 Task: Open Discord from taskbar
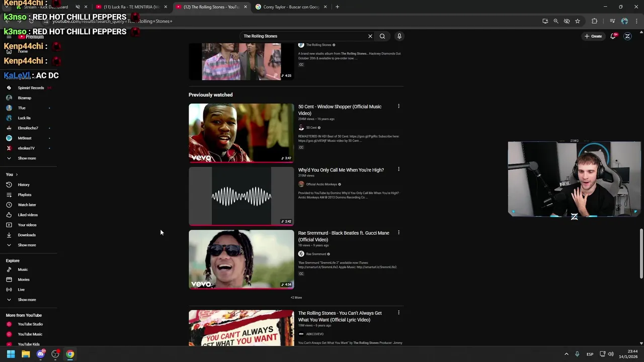[41, 354]
